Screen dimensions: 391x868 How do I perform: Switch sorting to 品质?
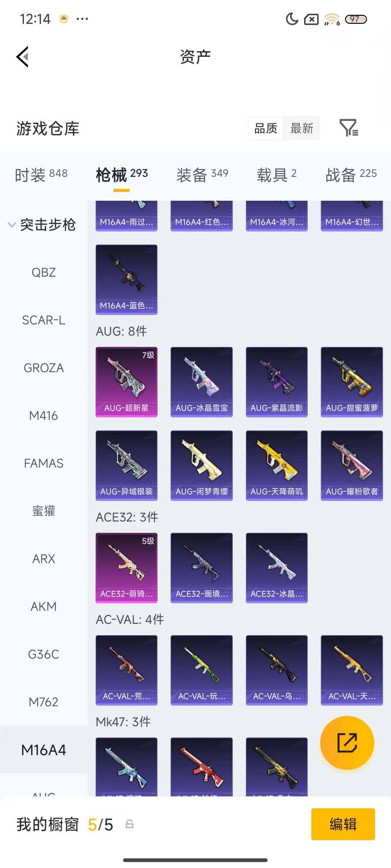(266, 128)
